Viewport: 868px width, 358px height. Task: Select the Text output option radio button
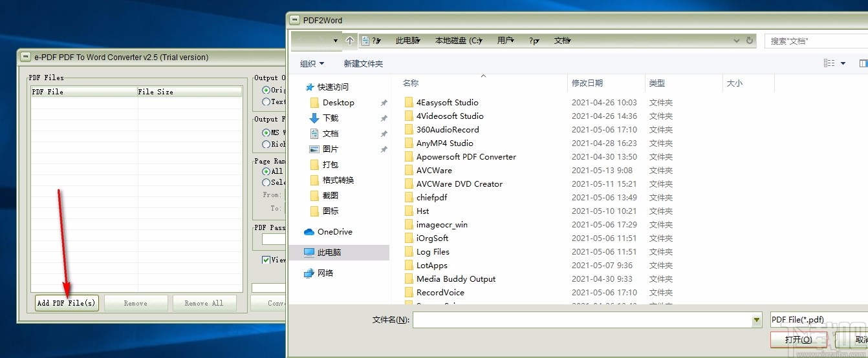266,101
